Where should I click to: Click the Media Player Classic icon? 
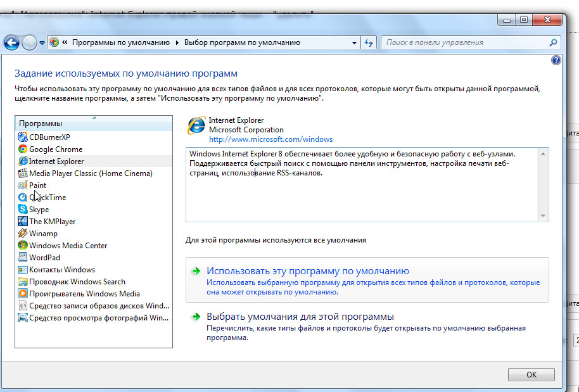[x=23, y=173]
